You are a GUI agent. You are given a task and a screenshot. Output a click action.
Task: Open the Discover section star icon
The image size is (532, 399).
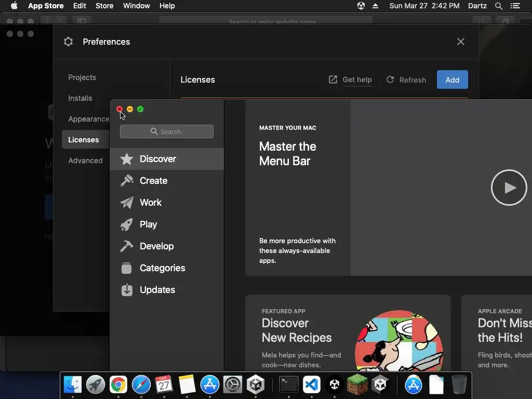pos(127,159)
